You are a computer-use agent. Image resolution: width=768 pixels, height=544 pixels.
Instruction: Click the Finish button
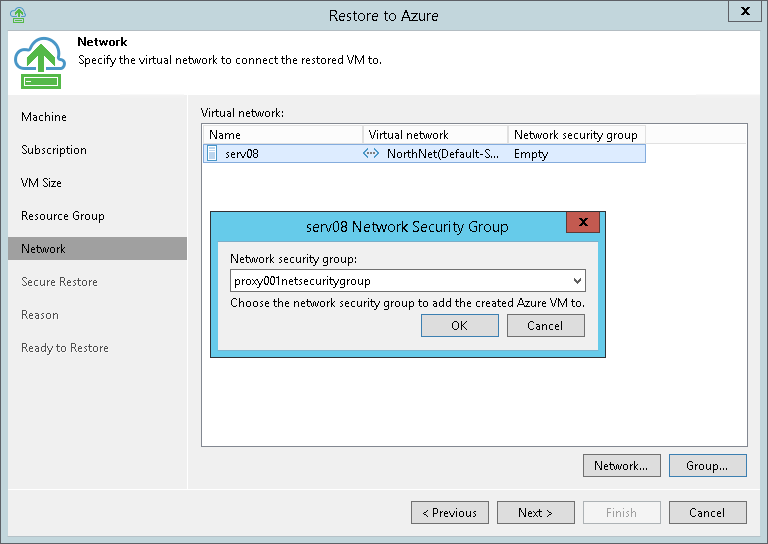(622, 513)
